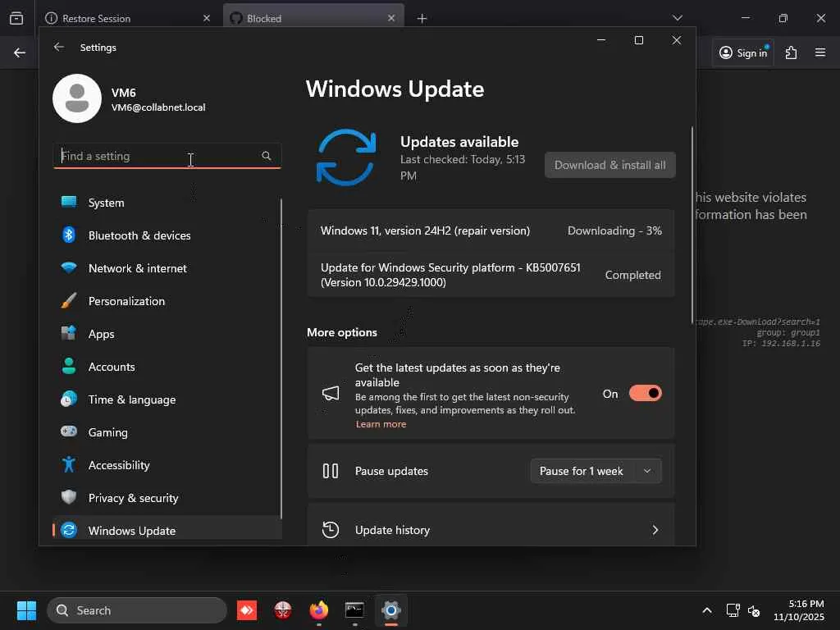Close the Blocked tab

coord(391,18)
